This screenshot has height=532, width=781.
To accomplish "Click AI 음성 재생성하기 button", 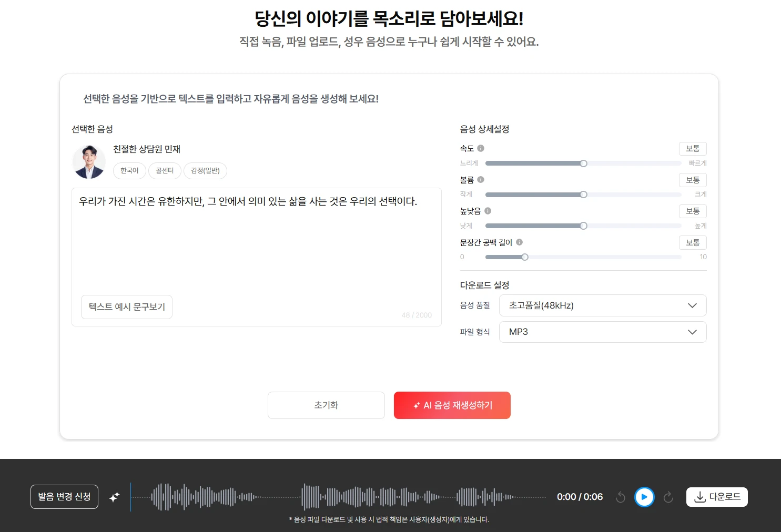I will click(452, 405).
